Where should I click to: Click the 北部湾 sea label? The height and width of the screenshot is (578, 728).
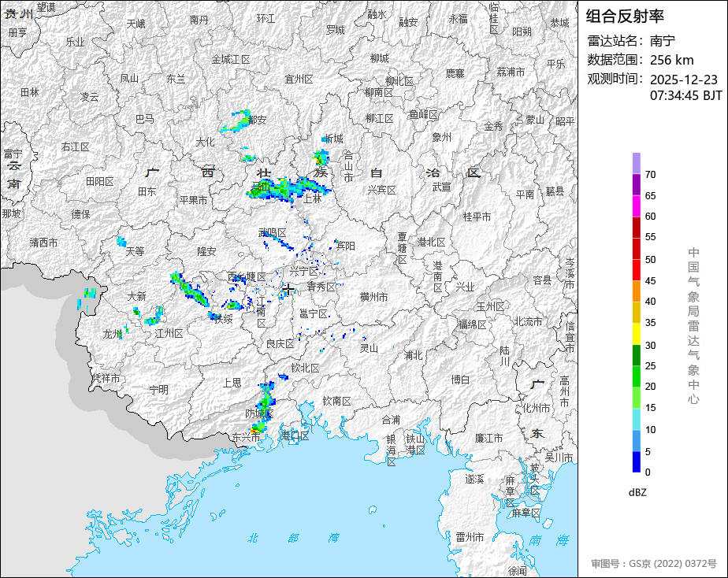(294, 538)
